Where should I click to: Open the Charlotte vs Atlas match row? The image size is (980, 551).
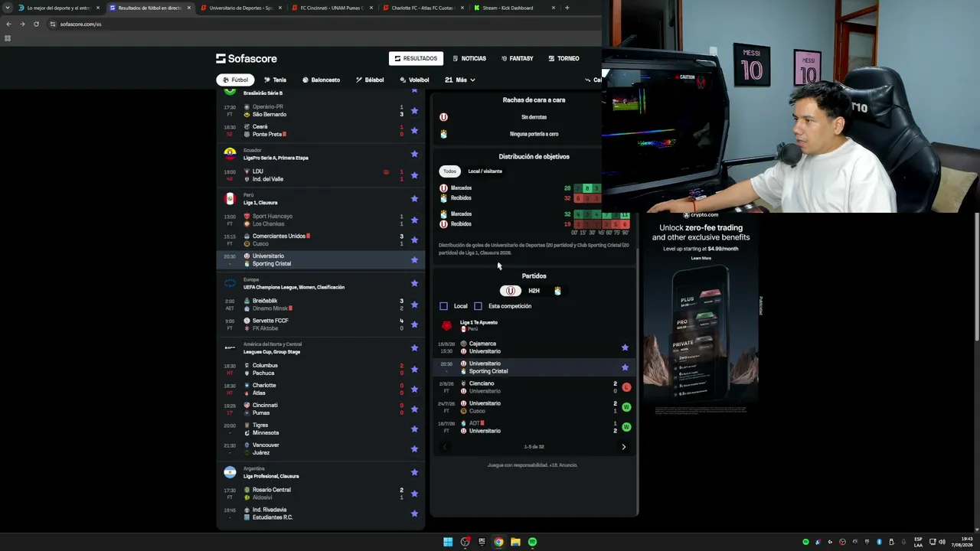click(320, 389)
